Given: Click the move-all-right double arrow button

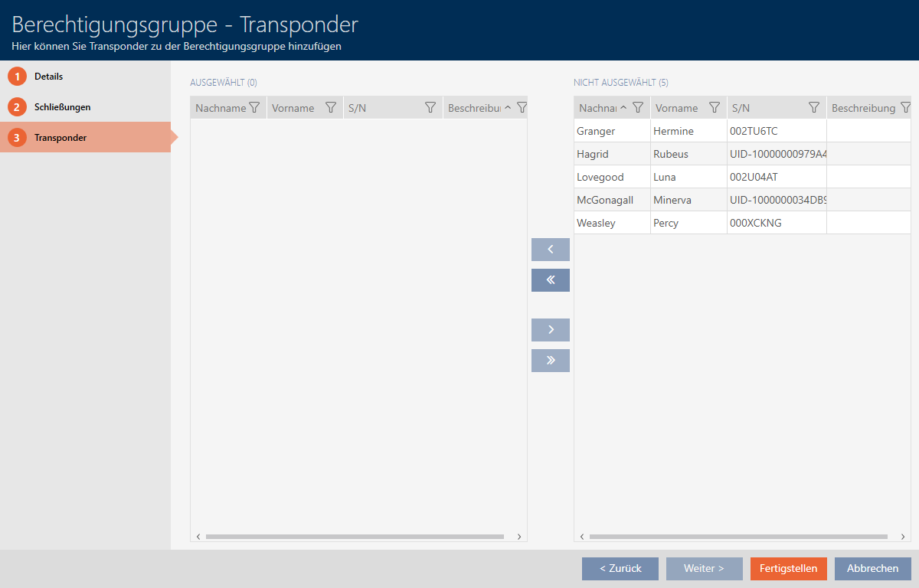Looking at the screenshot, I should point(550,361).
